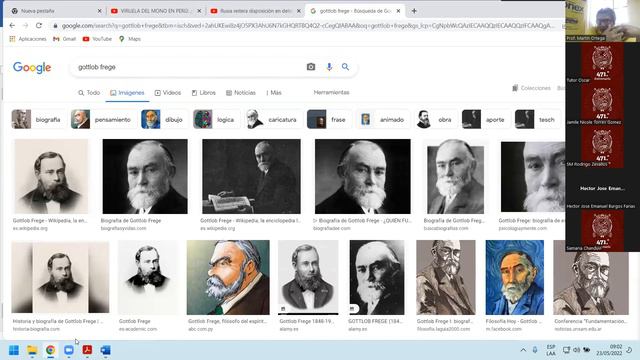
Task: Close the 'VIRUELA DEL MONO' YouTube tab
Action: coord(199,11)
